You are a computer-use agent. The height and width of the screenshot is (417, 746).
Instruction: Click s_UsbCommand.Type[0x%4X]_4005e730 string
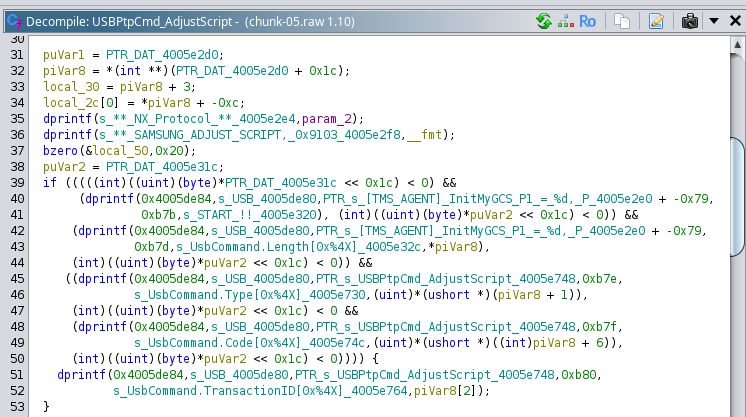pyautogui.click(x=250, y=295)
